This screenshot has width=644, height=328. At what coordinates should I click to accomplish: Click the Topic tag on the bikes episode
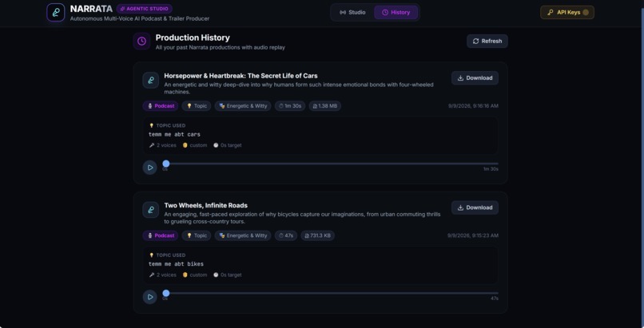(x=197, y=235)
